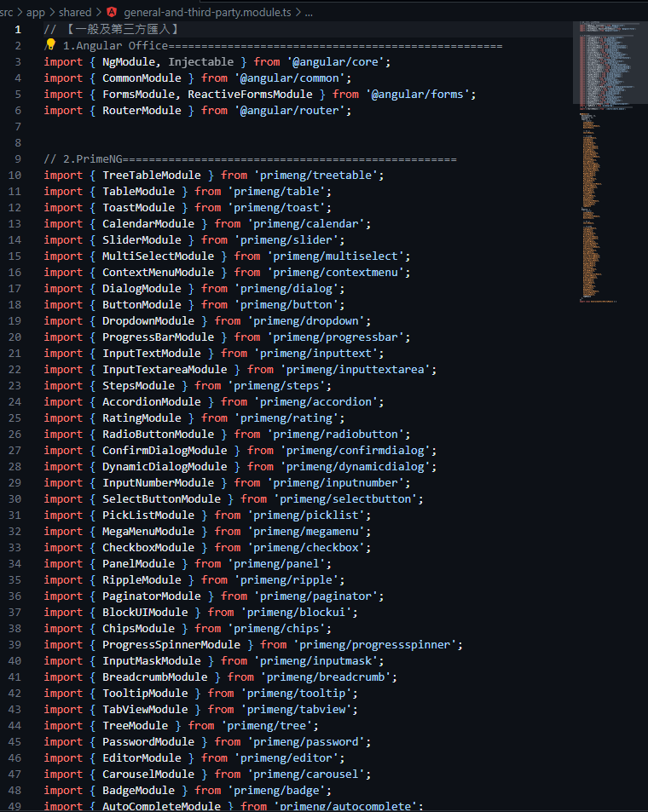
Task: Click 'DropdownModule' on line 19
Action: (148, 321)
